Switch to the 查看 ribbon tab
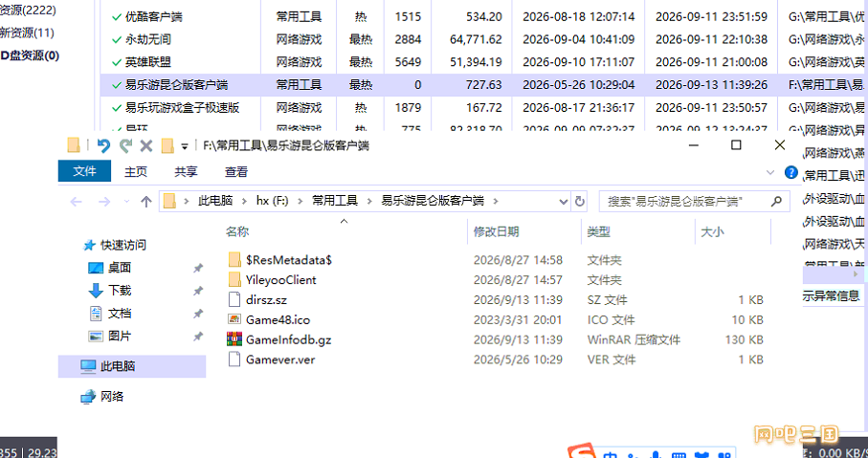This screenshot has width=868, height=458. (236, 172)
